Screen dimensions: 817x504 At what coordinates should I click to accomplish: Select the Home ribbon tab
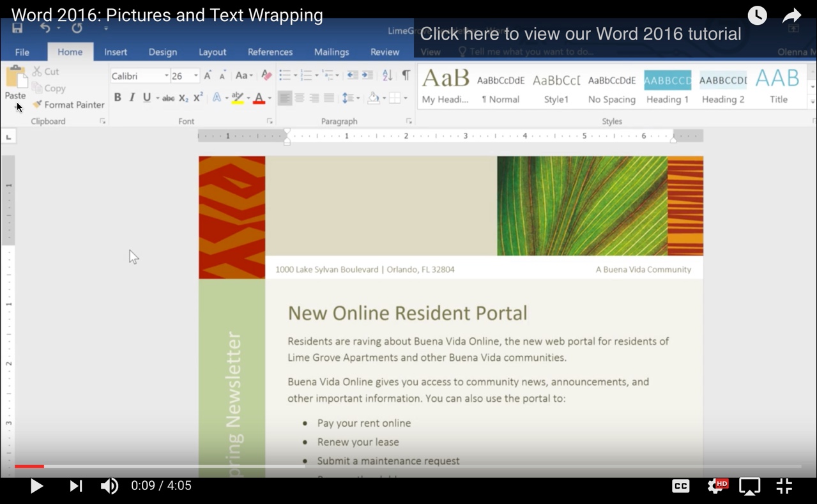coord(70,52)
